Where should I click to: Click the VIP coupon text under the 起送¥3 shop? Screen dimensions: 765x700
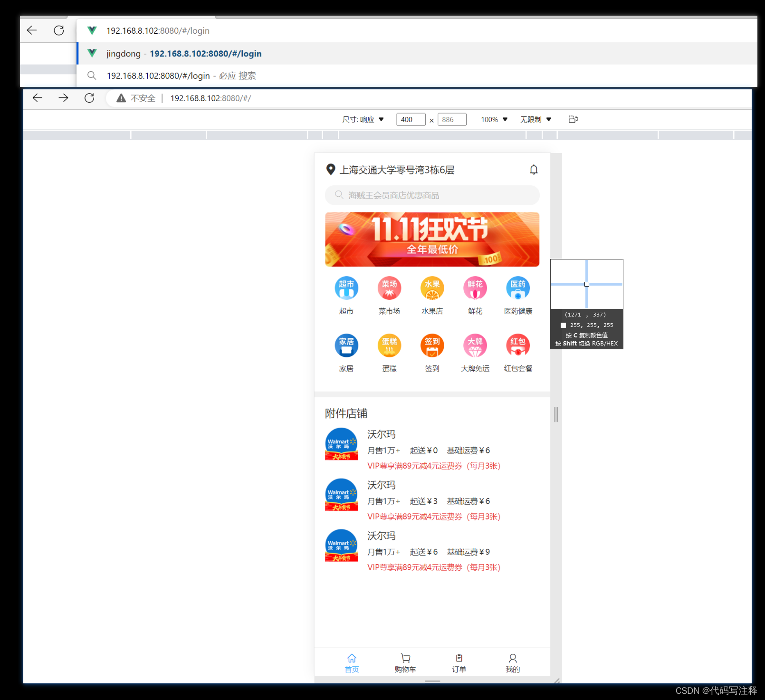pyautogui.click(x=434, y=517)
